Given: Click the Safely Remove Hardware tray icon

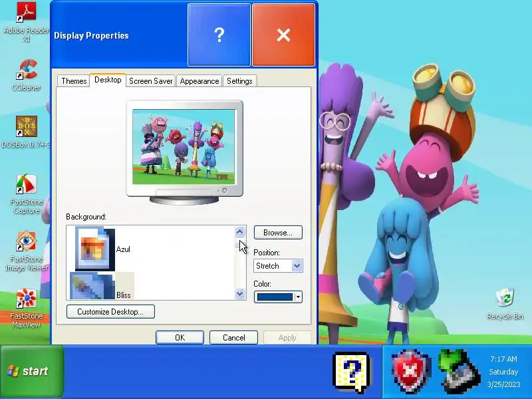Looking at the screenshot, I should coord(458,372).
